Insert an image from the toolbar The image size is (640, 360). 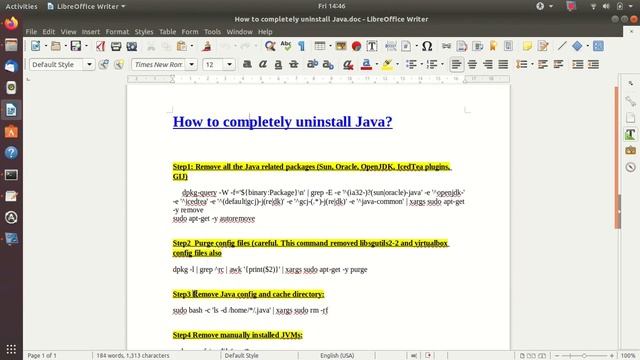point(341,46)
